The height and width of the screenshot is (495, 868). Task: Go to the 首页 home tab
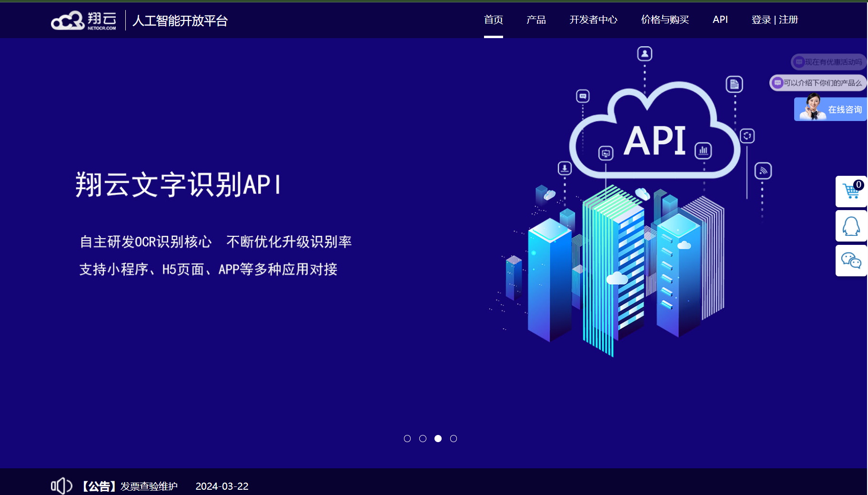coord(494,20)
